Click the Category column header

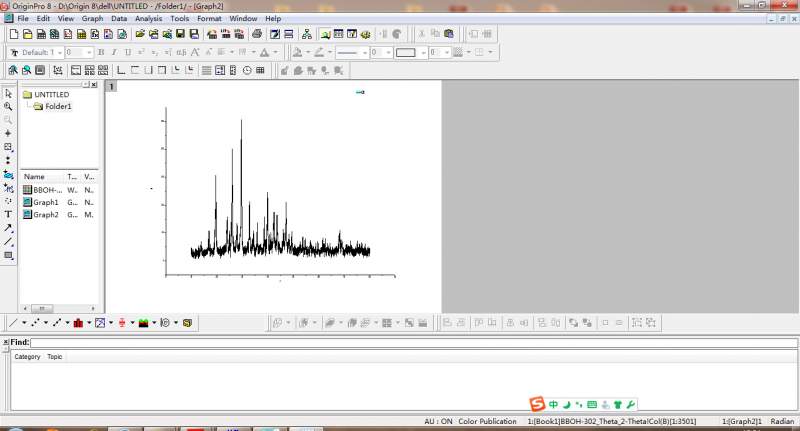(27, 356)
